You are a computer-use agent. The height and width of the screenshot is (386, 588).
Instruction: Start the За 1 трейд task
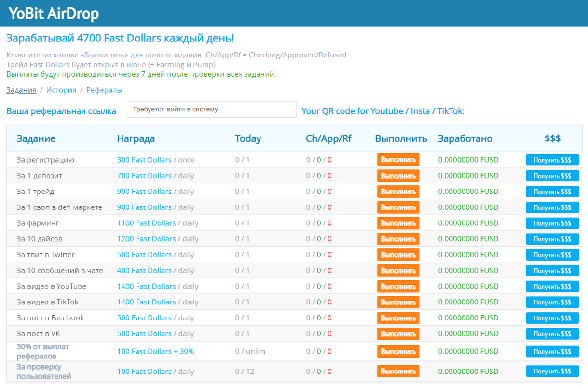(x=398, y=192)
